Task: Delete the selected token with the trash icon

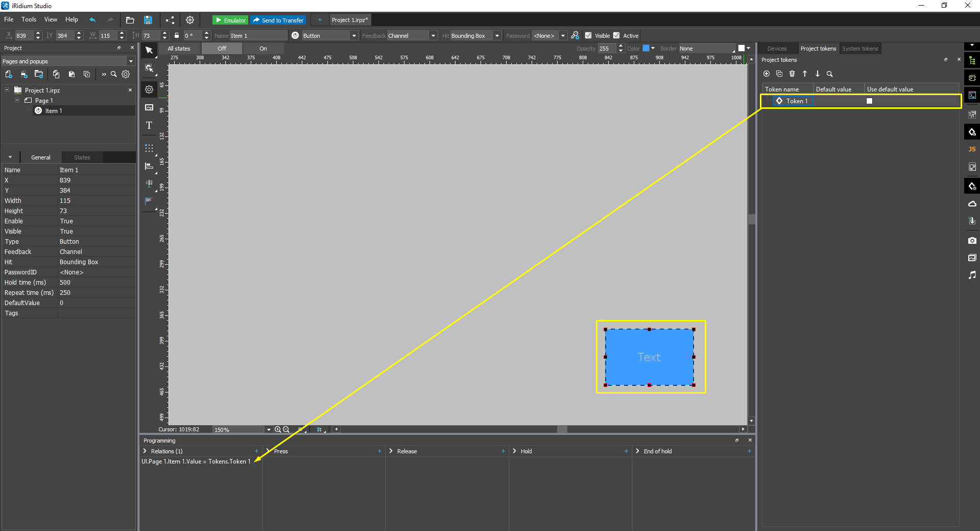Action: tap(792, 74)
